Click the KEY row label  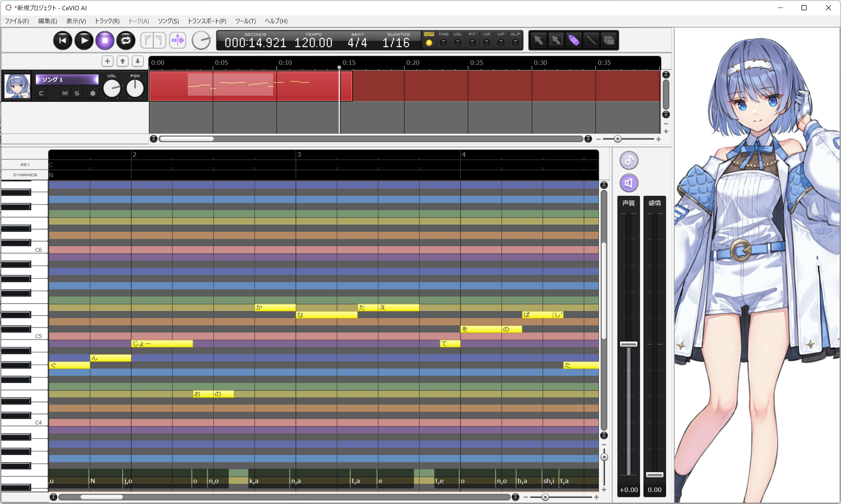point(25,165)
